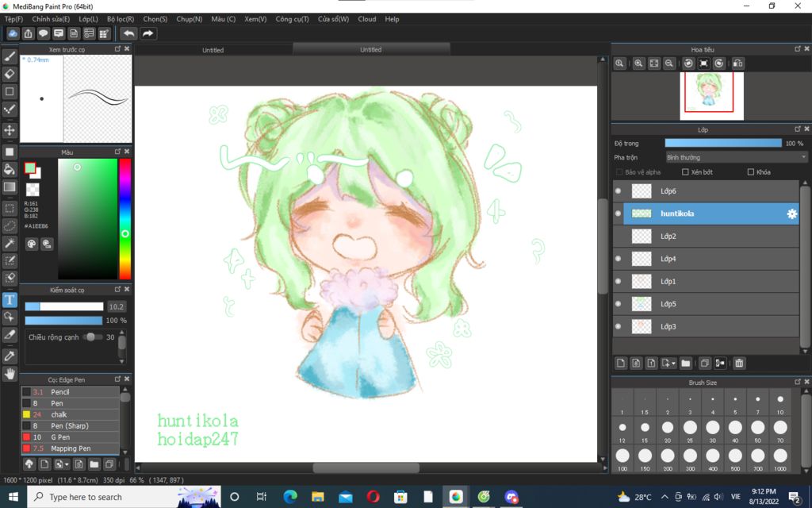Duplicate the current layer
Viewport: 812px width, 508px height.
click(x=704, y=364)
